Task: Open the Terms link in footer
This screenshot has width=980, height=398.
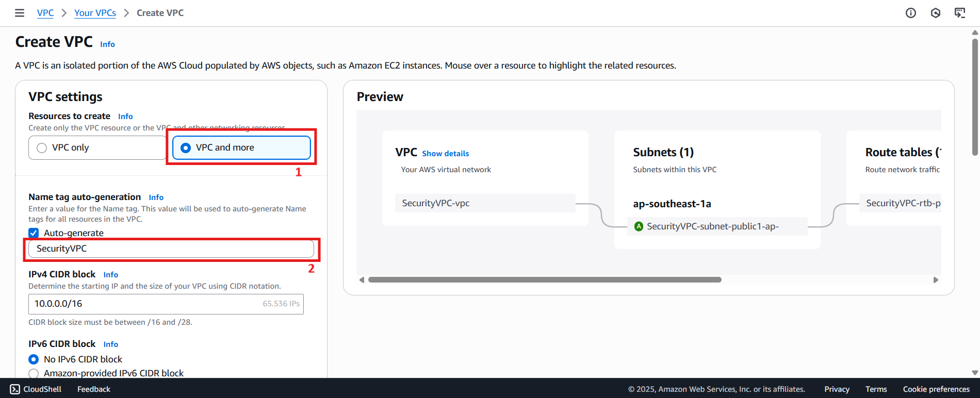Action: click(876, 389)
